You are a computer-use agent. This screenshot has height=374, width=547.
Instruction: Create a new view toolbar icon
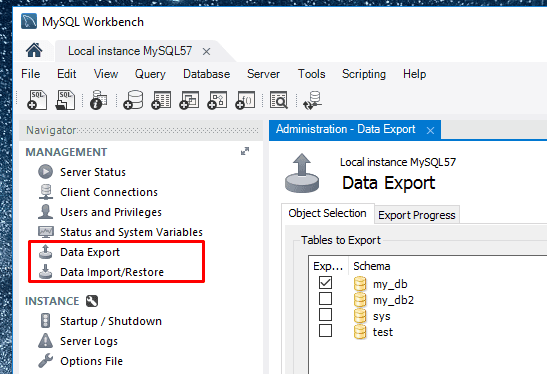pyautogui.click(x=189, y=100)
